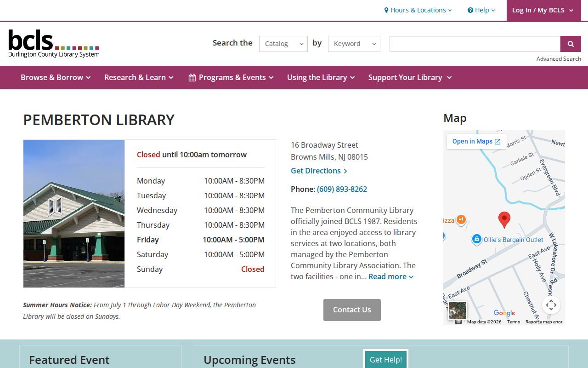
Task: Open the map Terms link
Action: click(514, 322)
